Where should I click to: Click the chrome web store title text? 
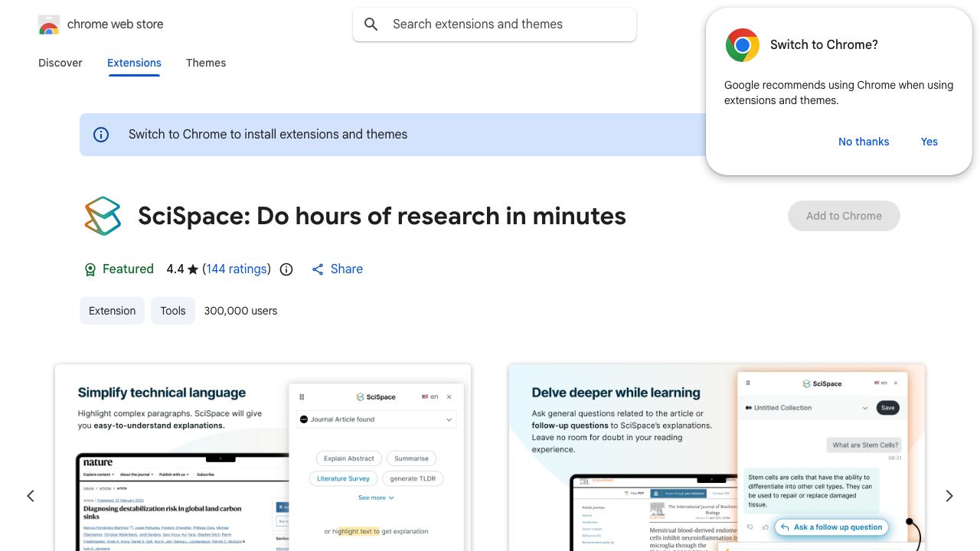click(116, 24)
